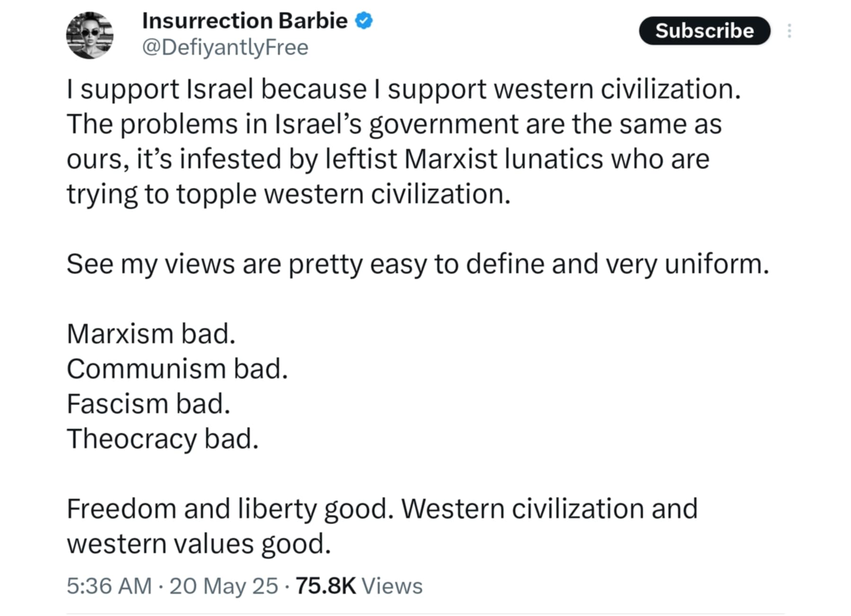Open the 75.8K Views count

click(x=359, y=586)
